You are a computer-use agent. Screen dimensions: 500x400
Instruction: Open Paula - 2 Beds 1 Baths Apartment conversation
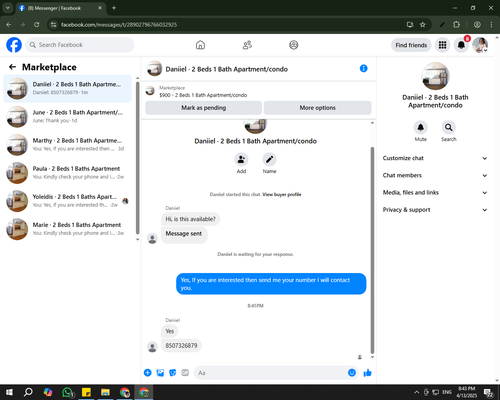(68, 173)
